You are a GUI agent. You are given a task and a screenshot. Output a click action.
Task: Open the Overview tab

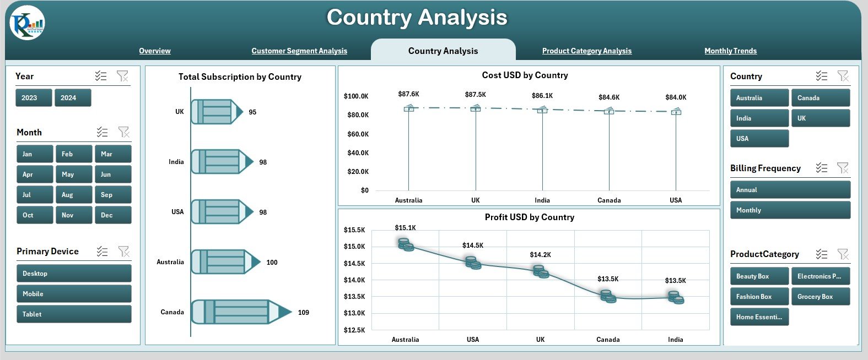click(155, 51)
